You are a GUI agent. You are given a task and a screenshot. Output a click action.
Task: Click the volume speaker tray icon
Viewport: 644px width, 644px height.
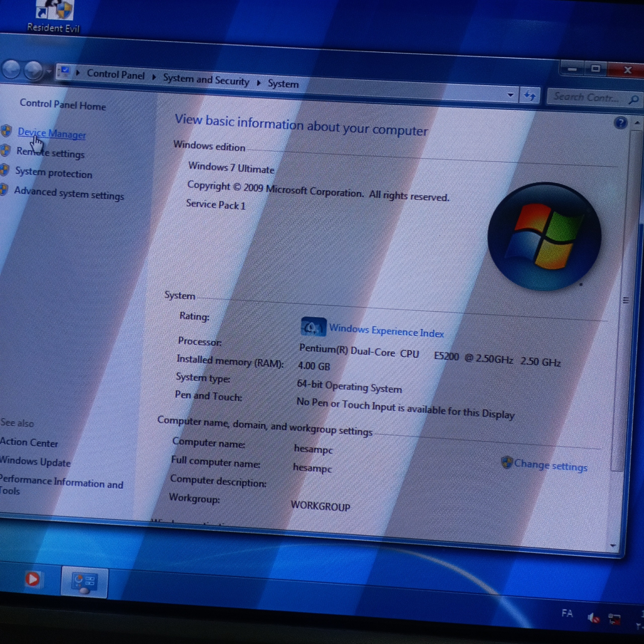coord(593,618)
